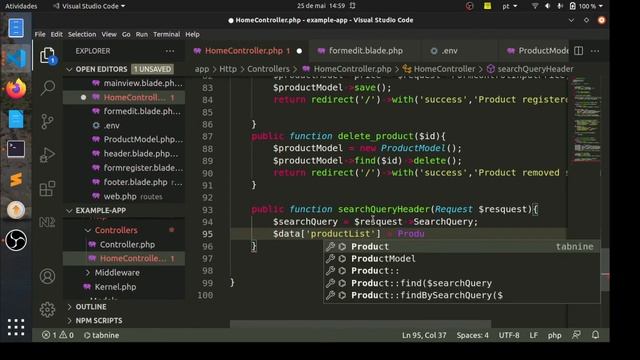Screen dimensions: 640x360
Task: Select the Product::find($searchQuery suggestion
Action: (462, 283)
